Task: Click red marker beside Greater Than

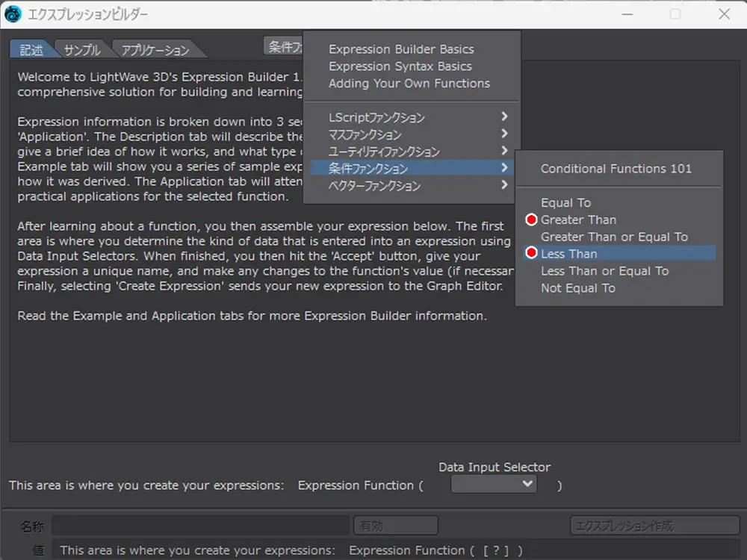Action: (x=532, y=220)
